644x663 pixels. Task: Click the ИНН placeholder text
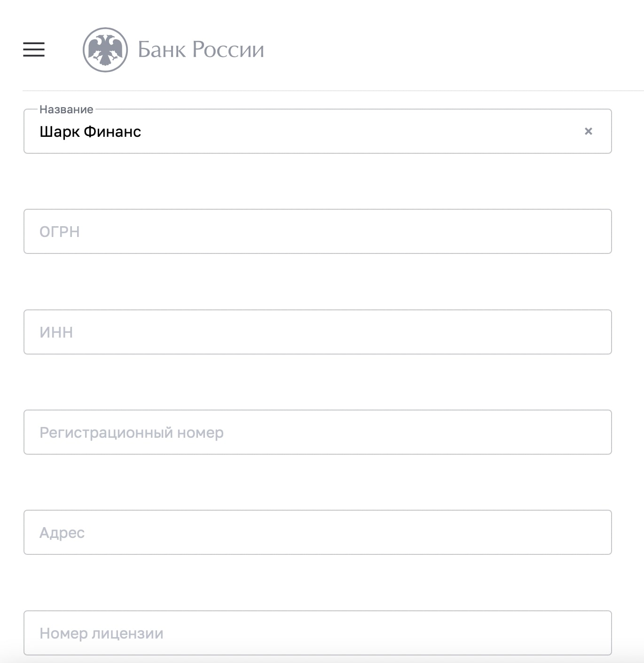pos(56,332)
